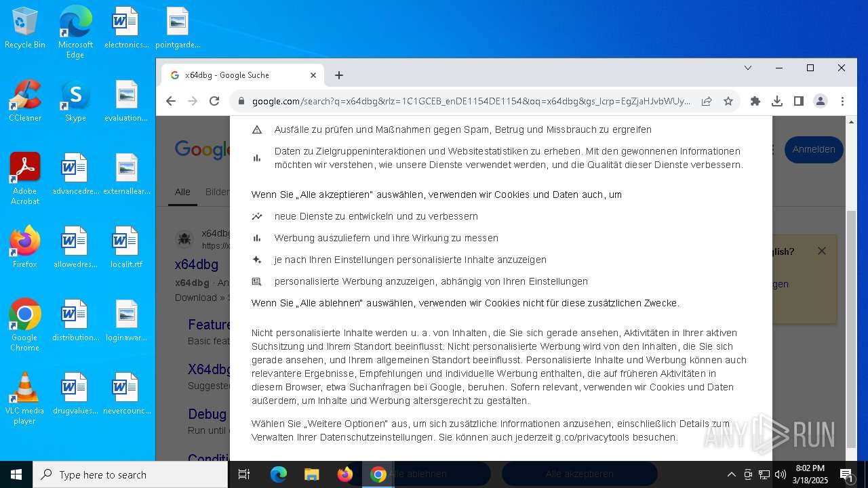Select the Alle search results tab
868x488 pixels.
[x=182, y=192]
